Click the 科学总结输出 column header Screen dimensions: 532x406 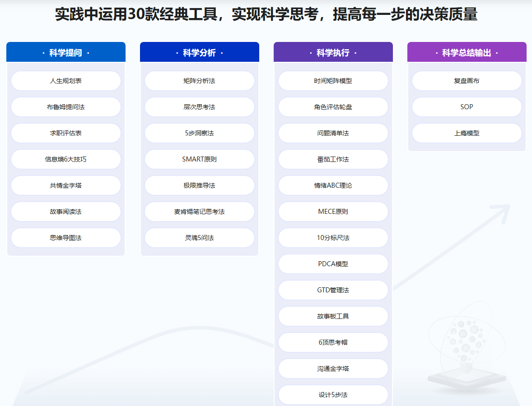coord(467,52)
